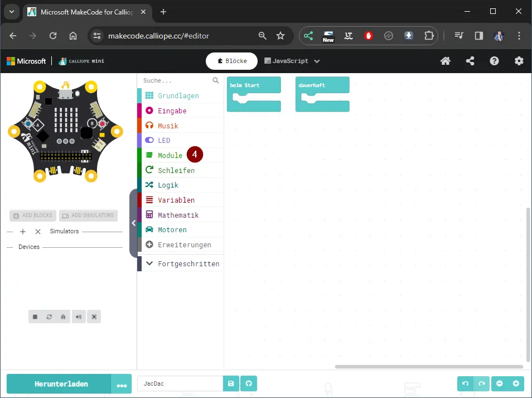The width and height of the screenshot is (532, 398).
Task: Stop the Calliope simulator
Action: (x=35, y=317)
